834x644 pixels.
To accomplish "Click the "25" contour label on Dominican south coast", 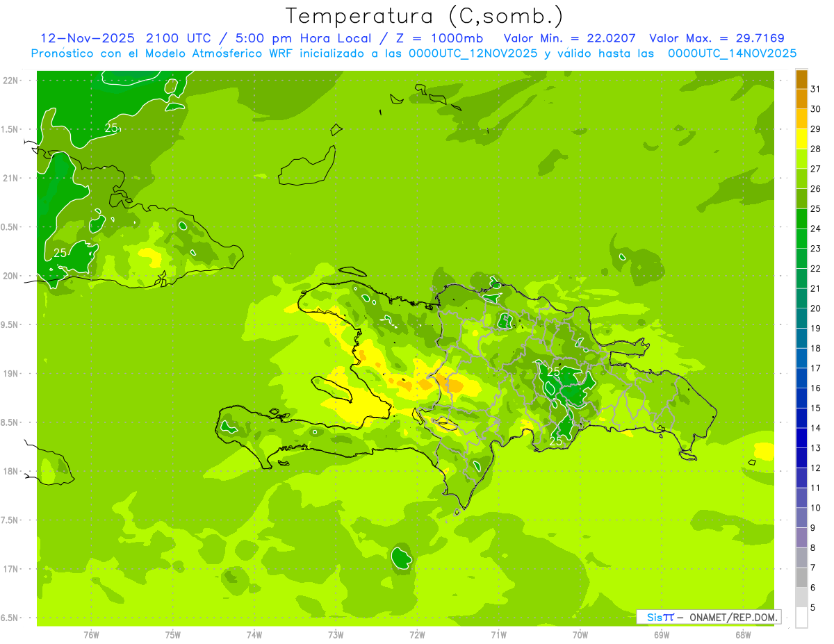I will [x=556, y=441].
